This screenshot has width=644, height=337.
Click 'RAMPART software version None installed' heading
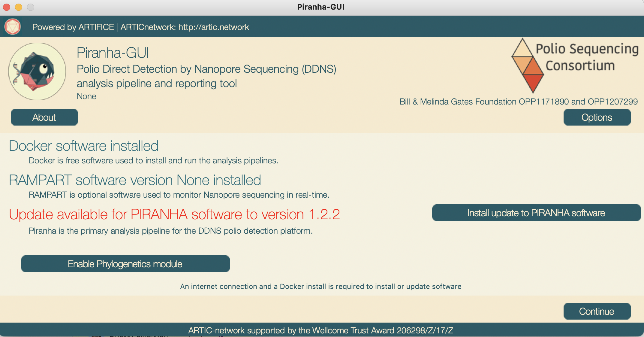135,180
